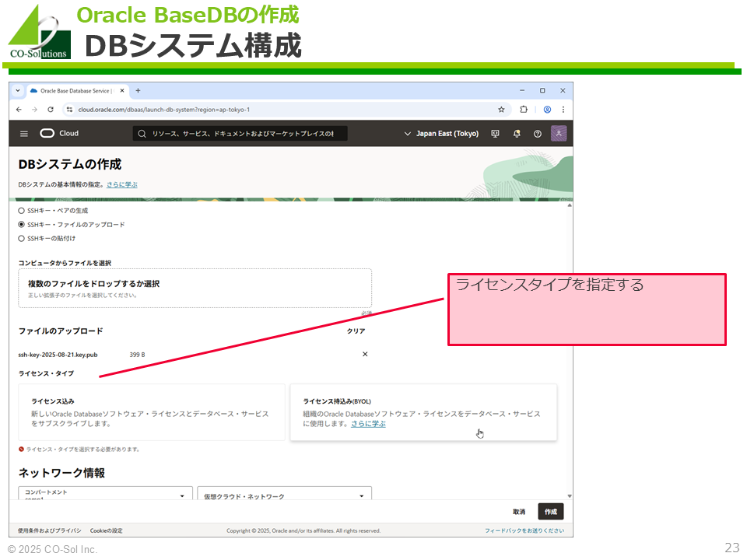Viewport: 747px width, 560px height.
Task: Select SSHキー・ファイルのアップロード radio button
Action: (x=21, y=224)
